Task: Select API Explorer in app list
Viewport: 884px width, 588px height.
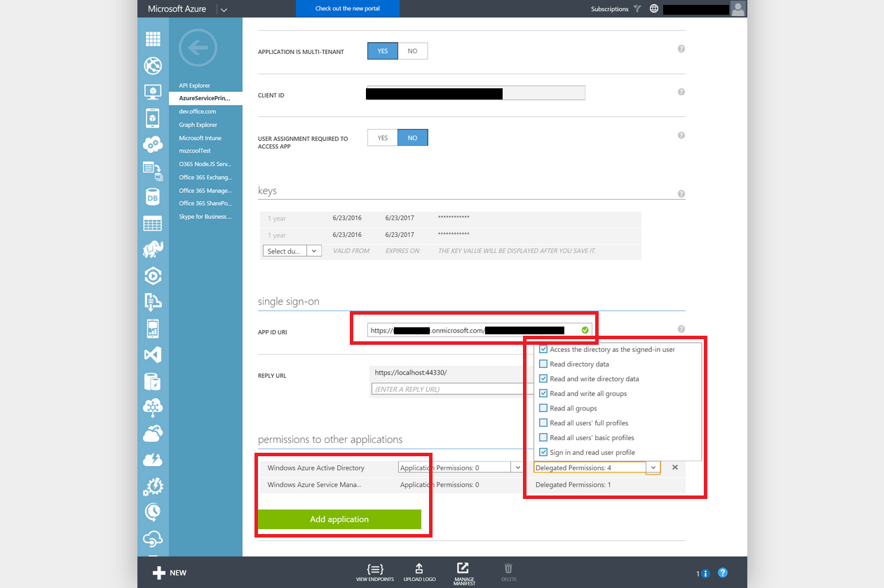Action: [x=194, y=86]
